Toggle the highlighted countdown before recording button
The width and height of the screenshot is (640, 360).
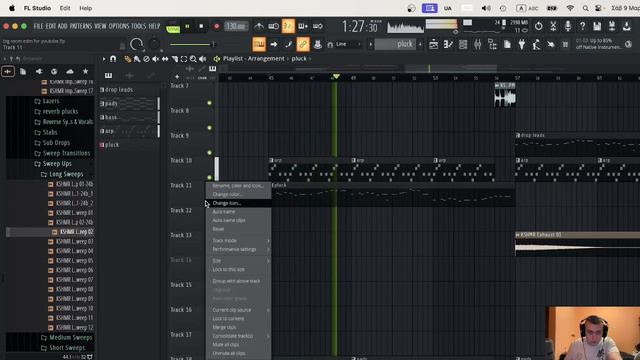click(x=288, y=26)
